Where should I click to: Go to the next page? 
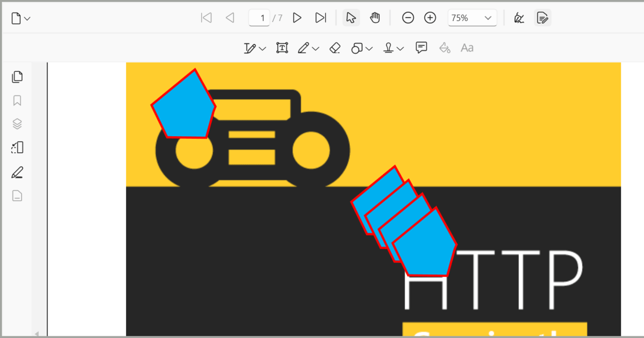coord(297,18)
